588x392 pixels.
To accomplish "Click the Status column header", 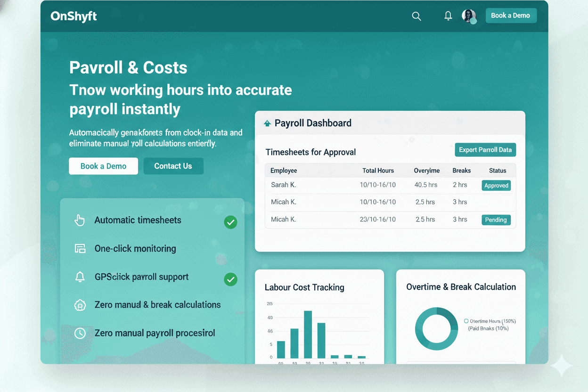I will (x=498, y=171).
